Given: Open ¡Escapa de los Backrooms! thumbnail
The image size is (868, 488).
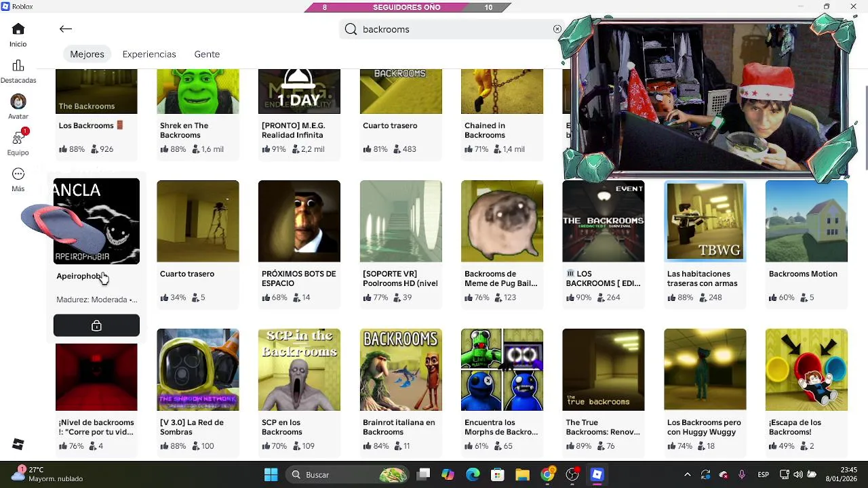Looking at the screenshot, I should tap(806, 369).
